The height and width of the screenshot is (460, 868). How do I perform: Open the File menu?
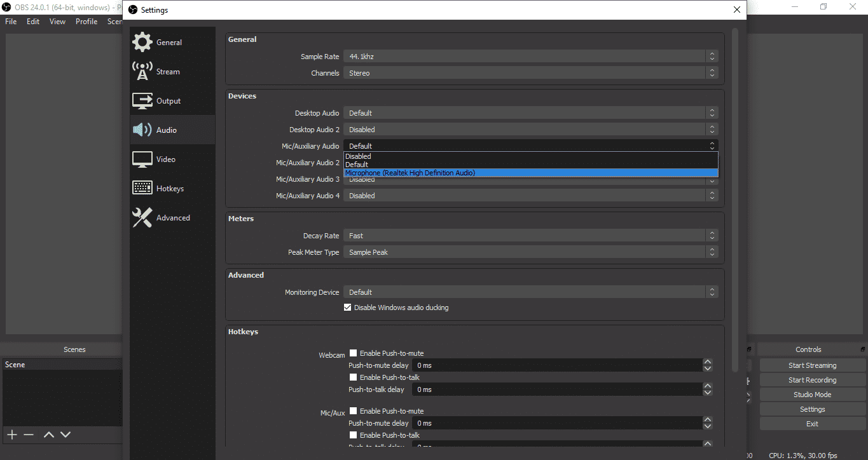(x=11, y=22)
